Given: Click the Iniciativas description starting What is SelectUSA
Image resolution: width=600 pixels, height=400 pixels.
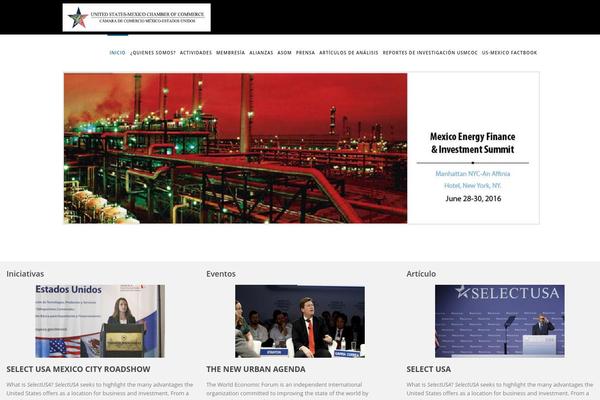Looking at the screenshot, I should pyautogui.click(x=99, y=389).
